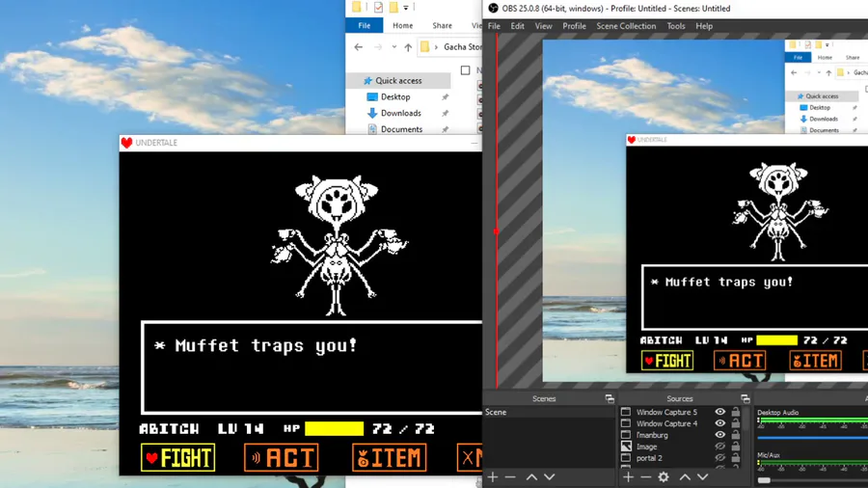
Task: Remove selected source with minus icon
Action: coord(645,477)
